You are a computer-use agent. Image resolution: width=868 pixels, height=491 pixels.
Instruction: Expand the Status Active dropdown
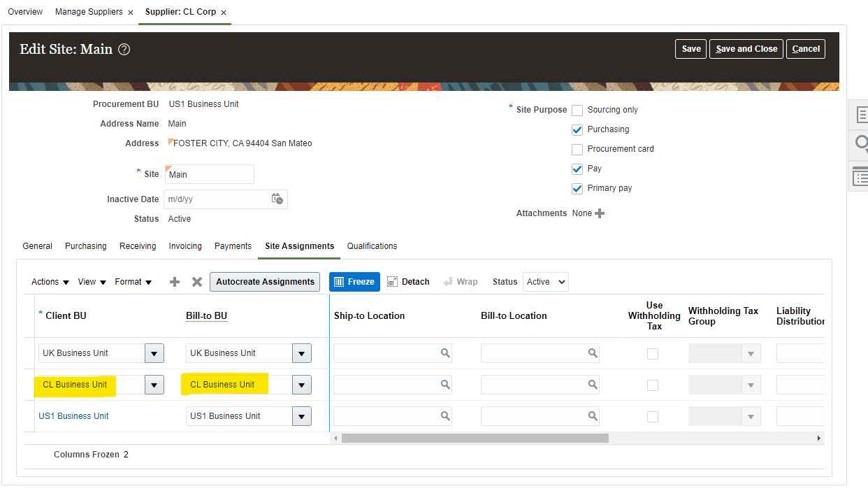546,282
